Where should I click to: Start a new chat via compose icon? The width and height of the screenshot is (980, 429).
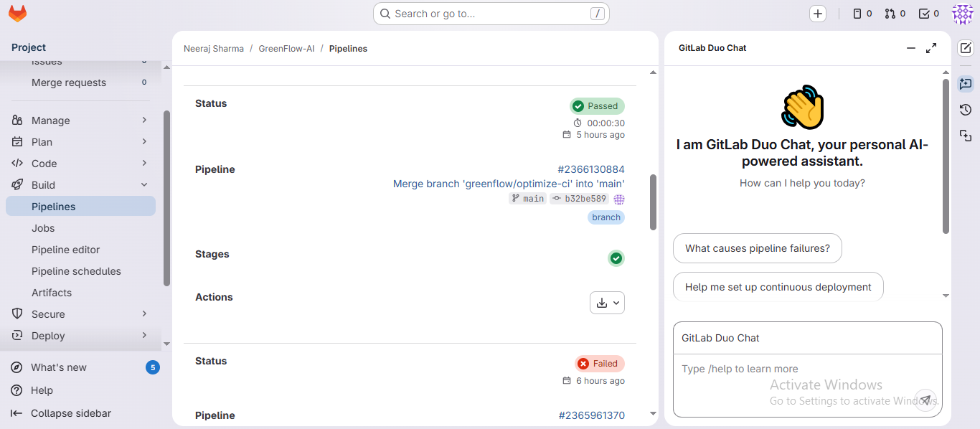(966, 48)
